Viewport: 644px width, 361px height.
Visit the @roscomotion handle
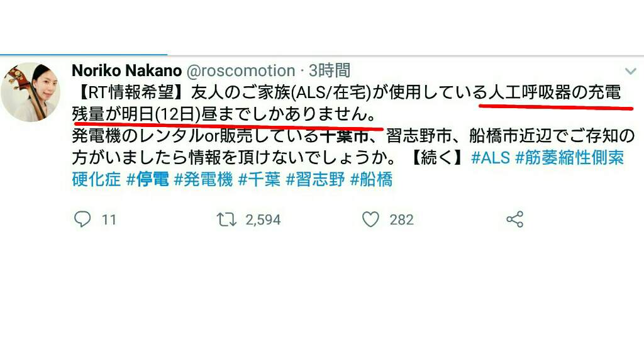[x=241, y=70]
